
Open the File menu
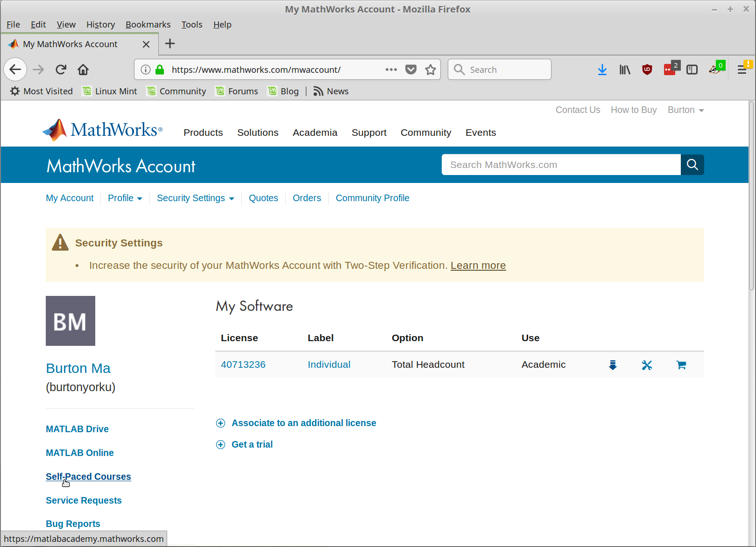pyautogui.click(x=13, y=24)
